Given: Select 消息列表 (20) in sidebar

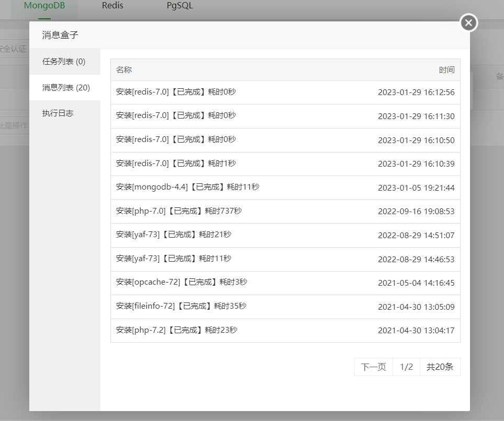Looking at the screenshot, I should click(65, 87).
